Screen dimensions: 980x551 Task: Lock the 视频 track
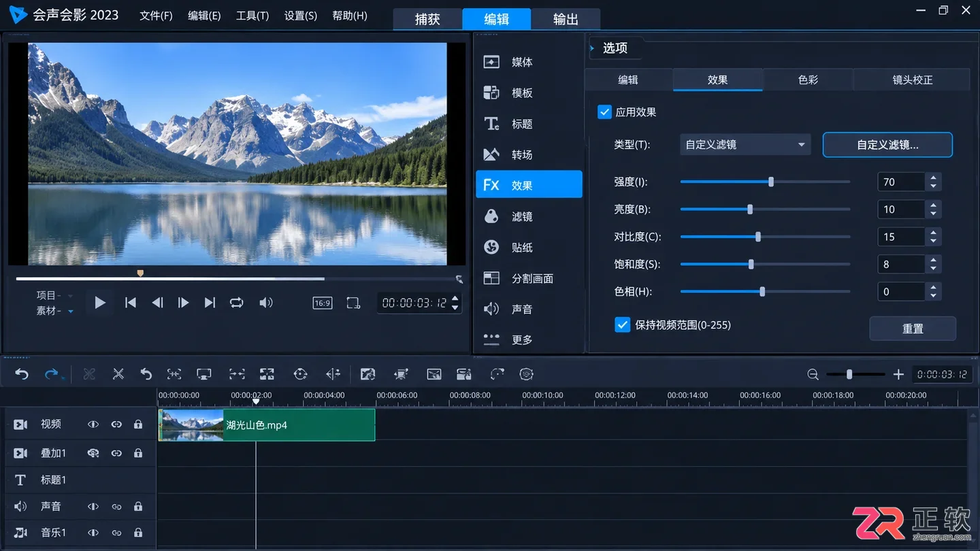(138, 424)
